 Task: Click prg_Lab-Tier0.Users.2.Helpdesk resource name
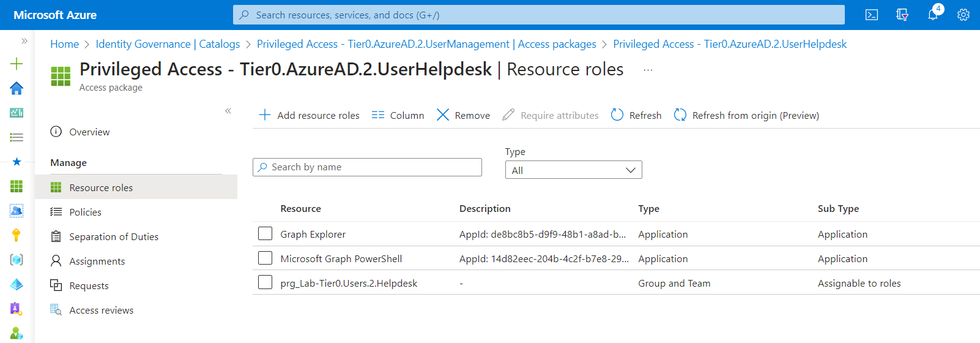click(x=349, y=283)
